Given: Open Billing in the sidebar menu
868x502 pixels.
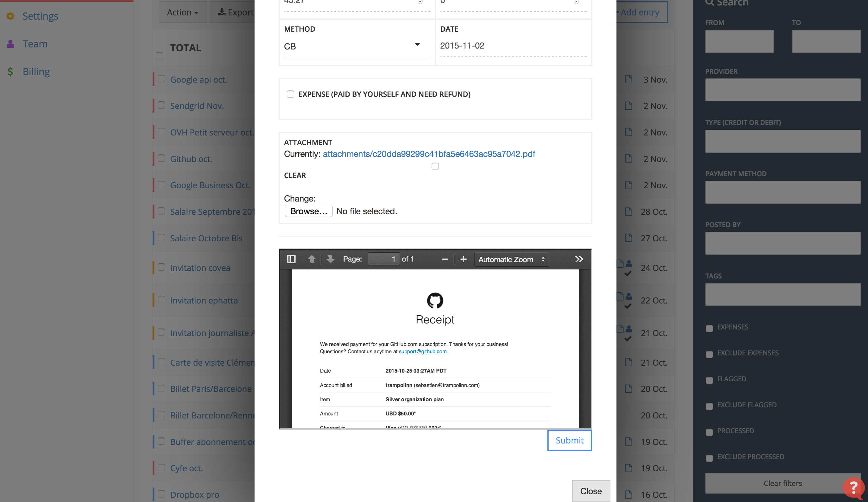Looking at the screenshot, I should pyautogui.click(x=36, y=72).
